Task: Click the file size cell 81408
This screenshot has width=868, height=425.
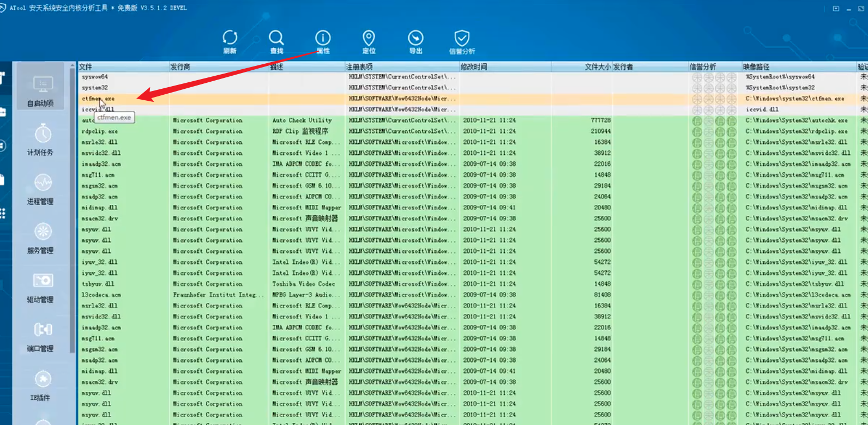Action: click(x=602, y=295)
